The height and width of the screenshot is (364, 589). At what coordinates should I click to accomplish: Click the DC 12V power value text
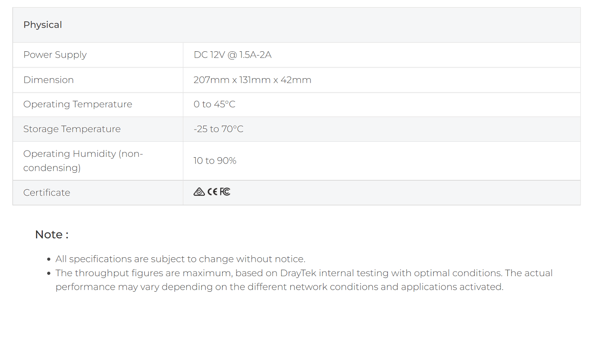233,55
